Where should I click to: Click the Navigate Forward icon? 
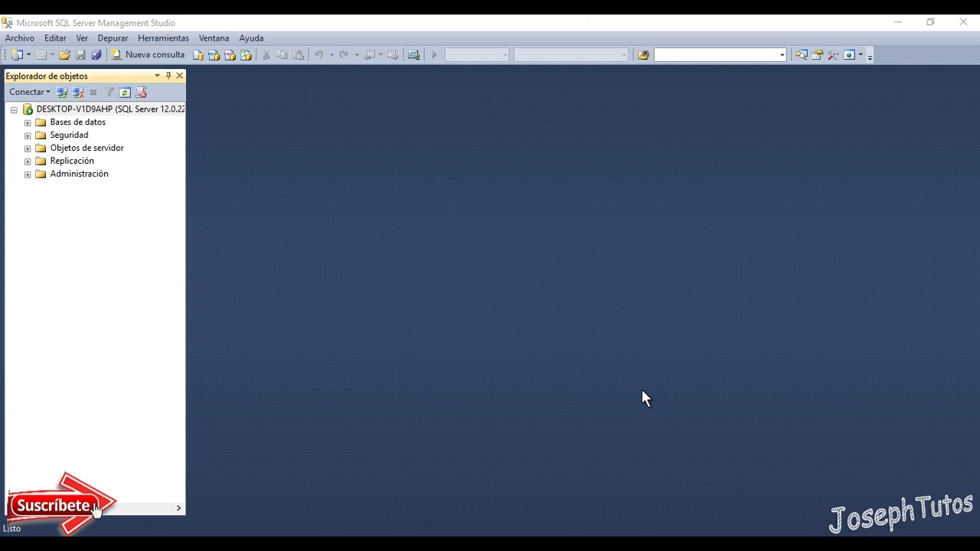tap(393, 55)
